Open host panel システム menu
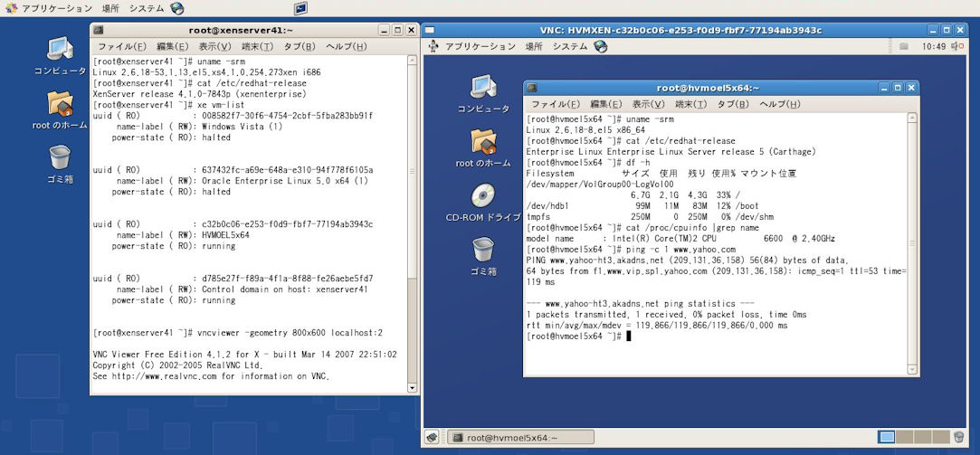This screenshot has width=980, height=455. pyautogui.click(x=147, y=8)
